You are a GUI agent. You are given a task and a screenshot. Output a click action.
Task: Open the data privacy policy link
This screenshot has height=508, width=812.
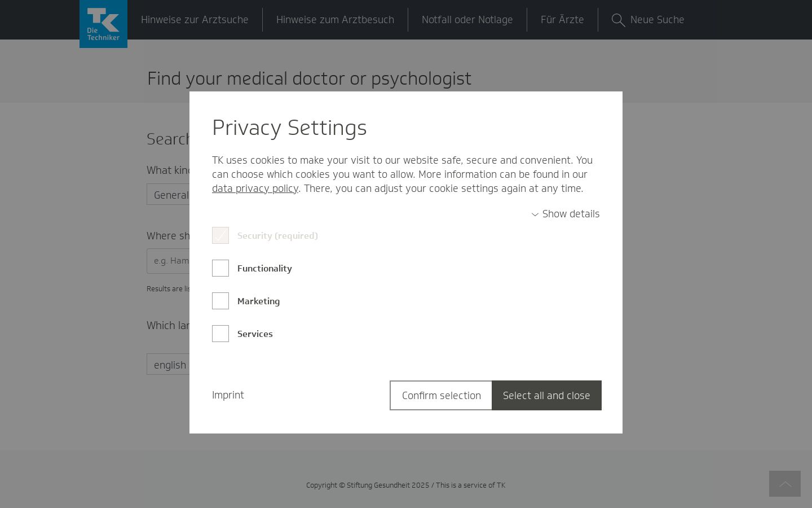(255, 189)
